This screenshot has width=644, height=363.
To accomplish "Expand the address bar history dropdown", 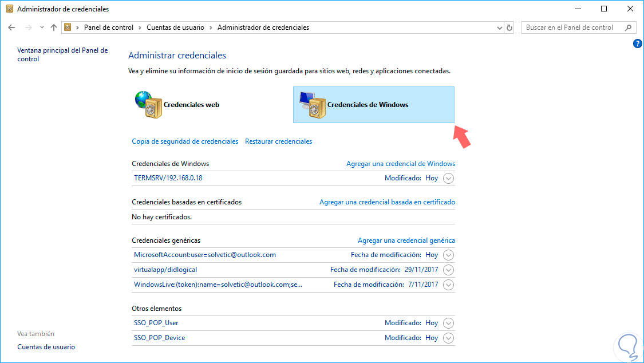I will 499,28.
